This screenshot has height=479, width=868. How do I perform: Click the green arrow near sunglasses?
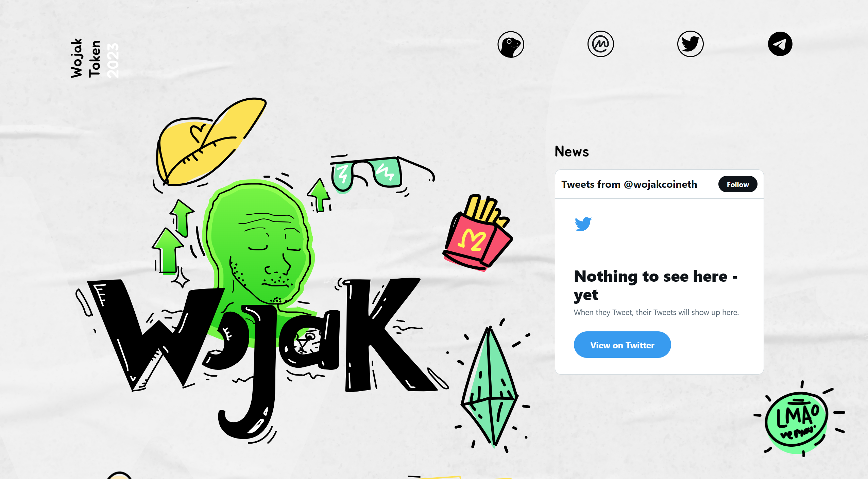coord(319,195)
